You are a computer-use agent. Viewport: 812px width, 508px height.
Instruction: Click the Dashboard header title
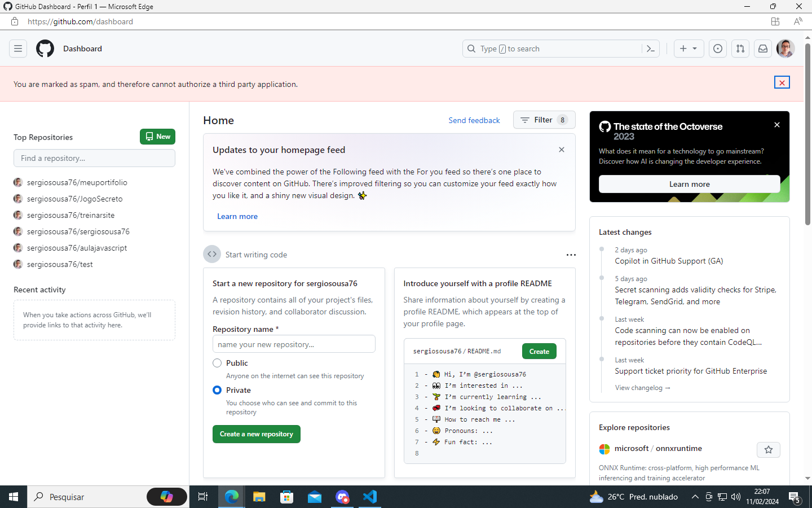[82, 49]
